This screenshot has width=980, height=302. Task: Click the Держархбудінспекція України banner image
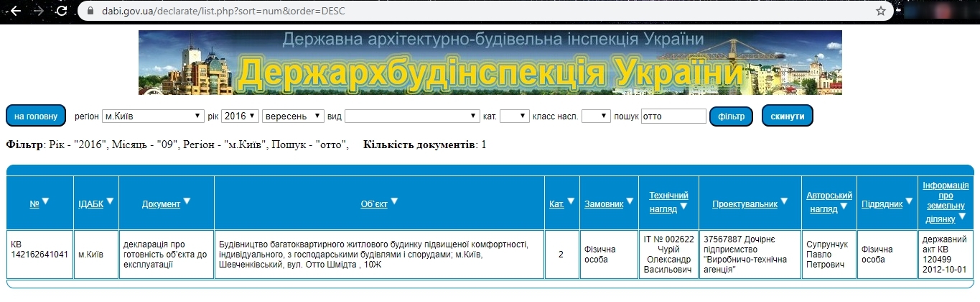point(490,63)
